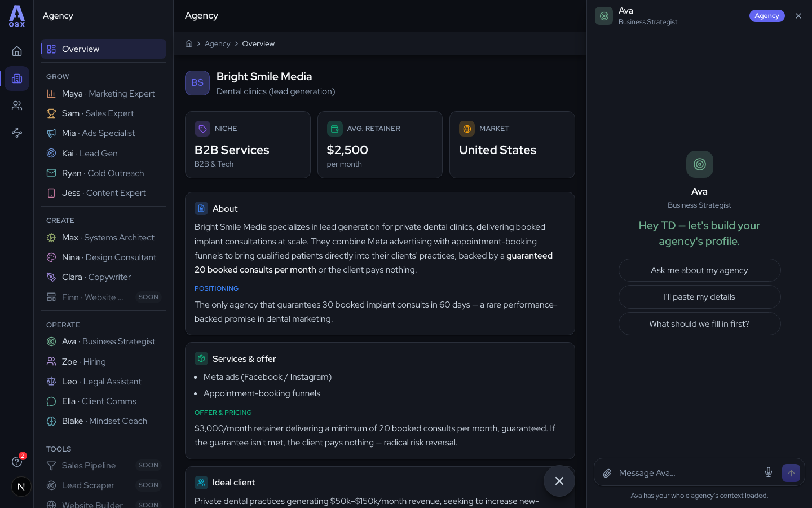
Task: Click the Services & offer box icon
Action: 201,358
